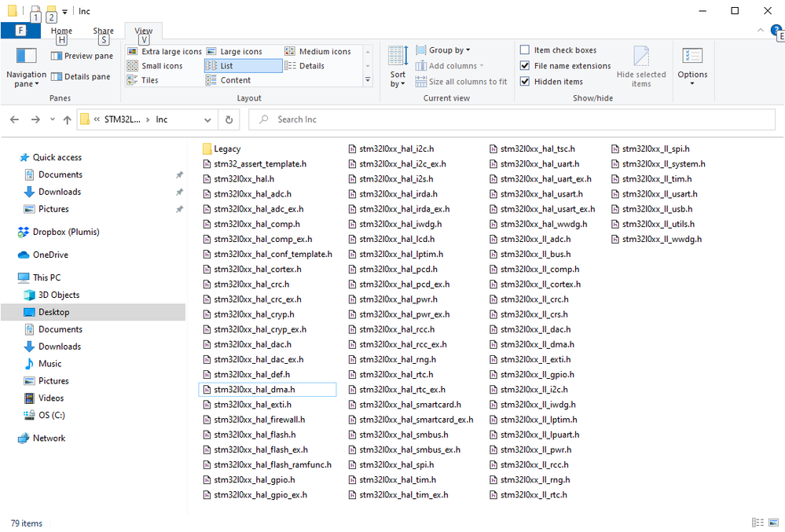Screen dimensions: 785x532
Task: Open the address bar history dropdown
Action: 207,119
